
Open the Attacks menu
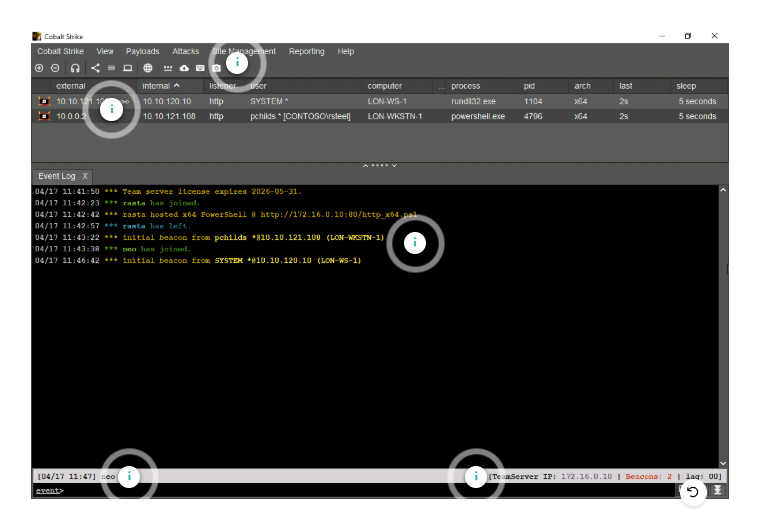[x=186, y=52]
